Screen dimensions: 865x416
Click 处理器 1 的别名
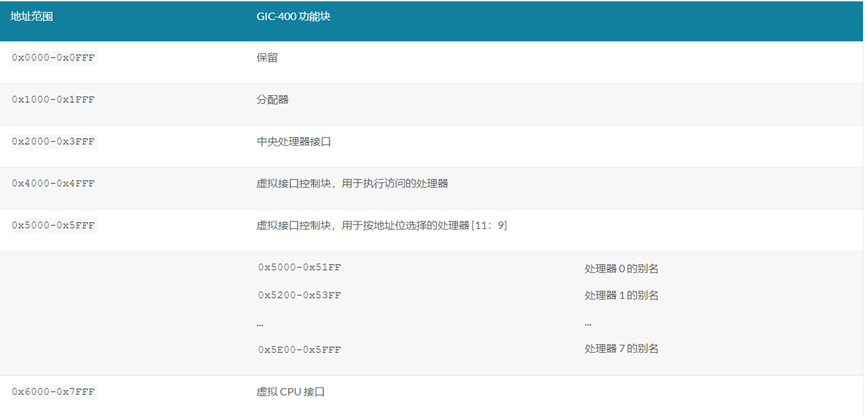[621, 296]
